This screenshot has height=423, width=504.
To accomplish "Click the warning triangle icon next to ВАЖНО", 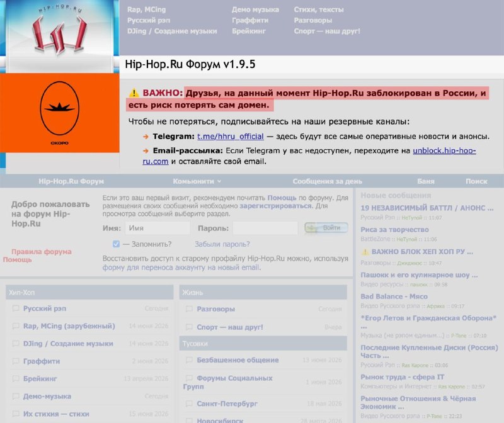I will [x=134, y=93].
